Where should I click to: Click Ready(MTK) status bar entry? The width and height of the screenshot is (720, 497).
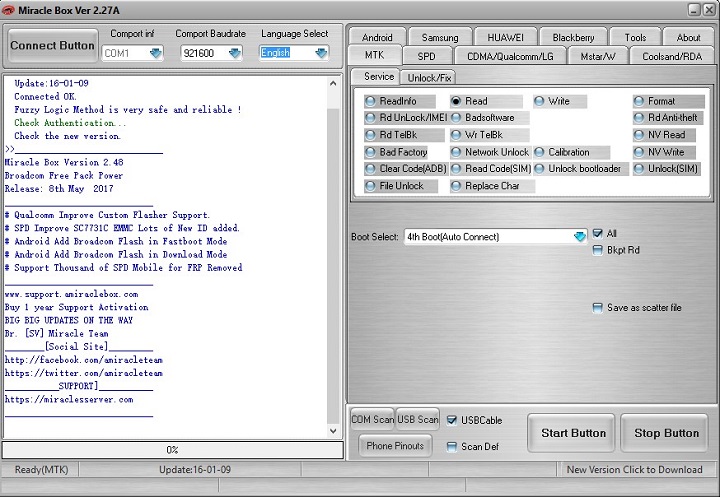(41, 469)
